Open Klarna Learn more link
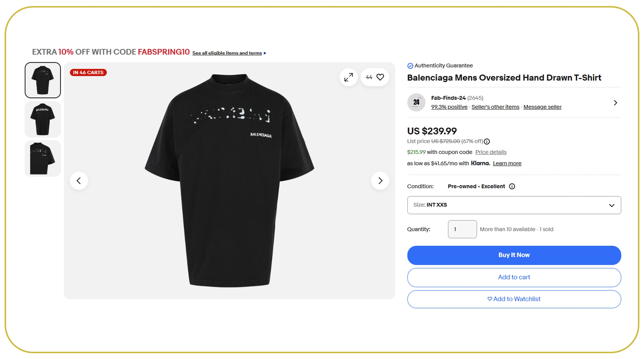The width and height of the screenshot is (644, 359). 507,164
